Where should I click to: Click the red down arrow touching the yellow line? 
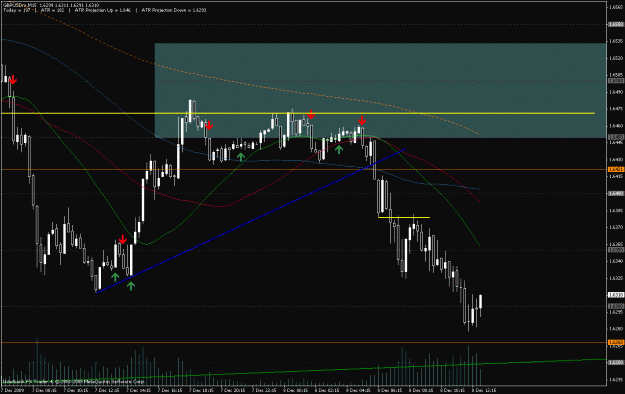pyautogui.click(x=311, y=115)
